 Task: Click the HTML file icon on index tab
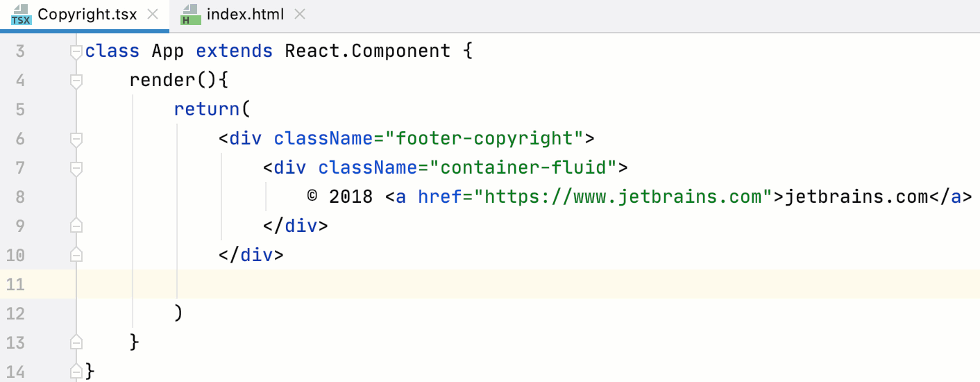pyautogui.click(x=189, y=15)
